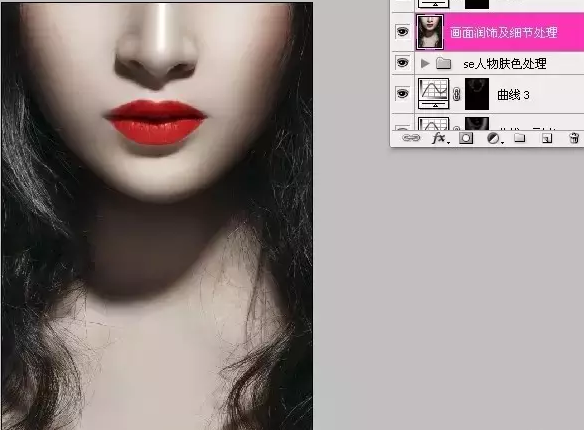584x430 pixels.
Task: Select the 曲线 3 curves adjustment thumbnail
Action: [433, 93]
